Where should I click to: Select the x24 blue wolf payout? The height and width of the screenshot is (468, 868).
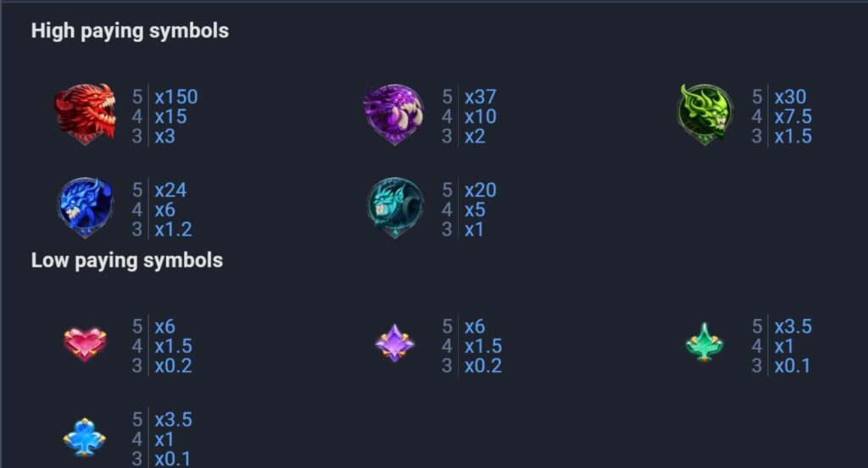click(170, 190)
